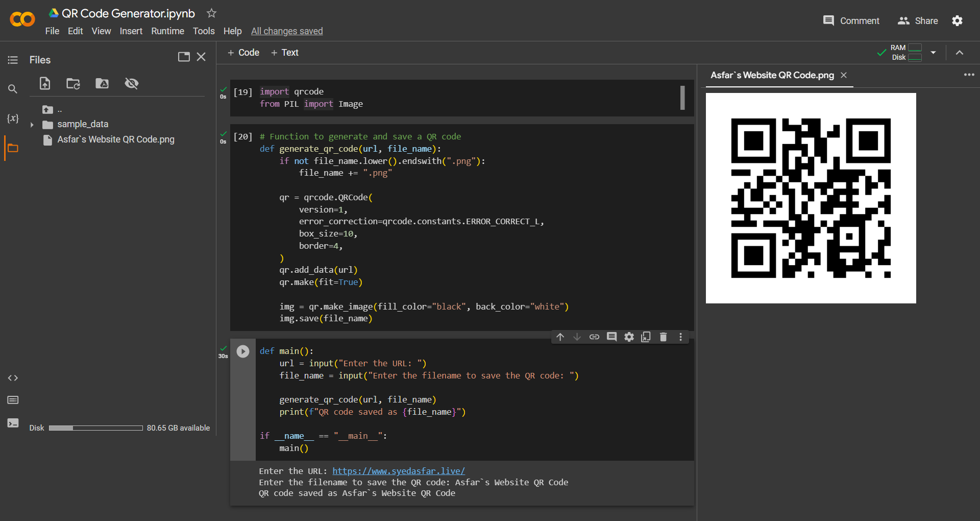Open the RAM and Disk resources dropdown

pyautogui.click(x=933, y=52)
